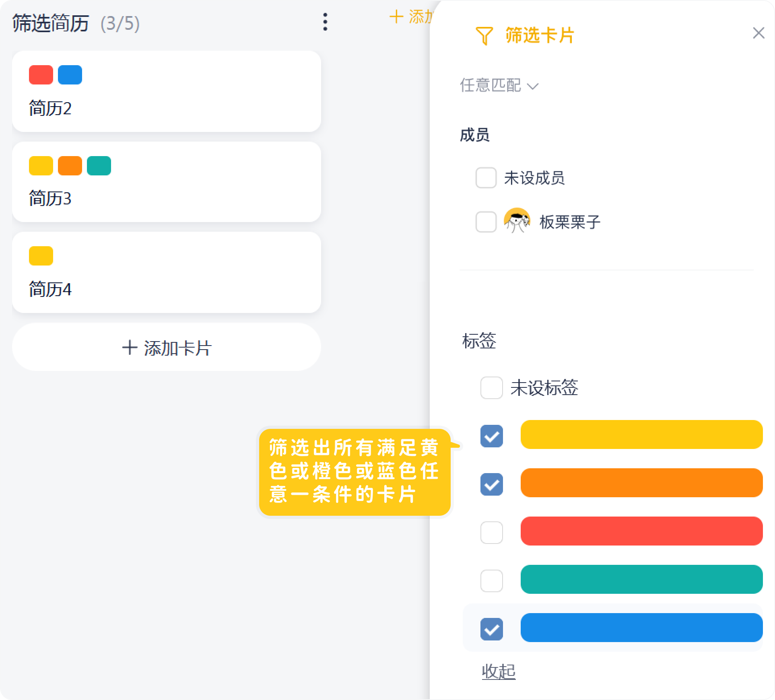Check the 未设标签 checkbox
Screen dimensions: 775x700
coord(491,388)
